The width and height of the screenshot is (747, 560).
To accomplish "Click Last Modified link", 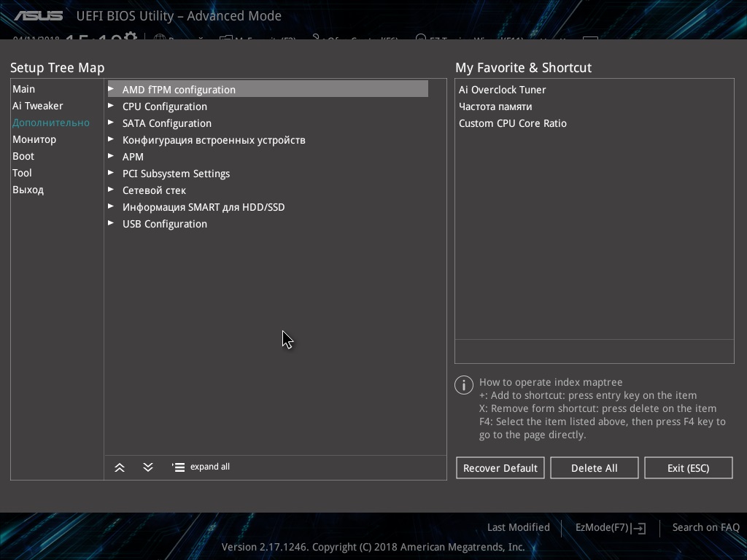I will point(519,528).
